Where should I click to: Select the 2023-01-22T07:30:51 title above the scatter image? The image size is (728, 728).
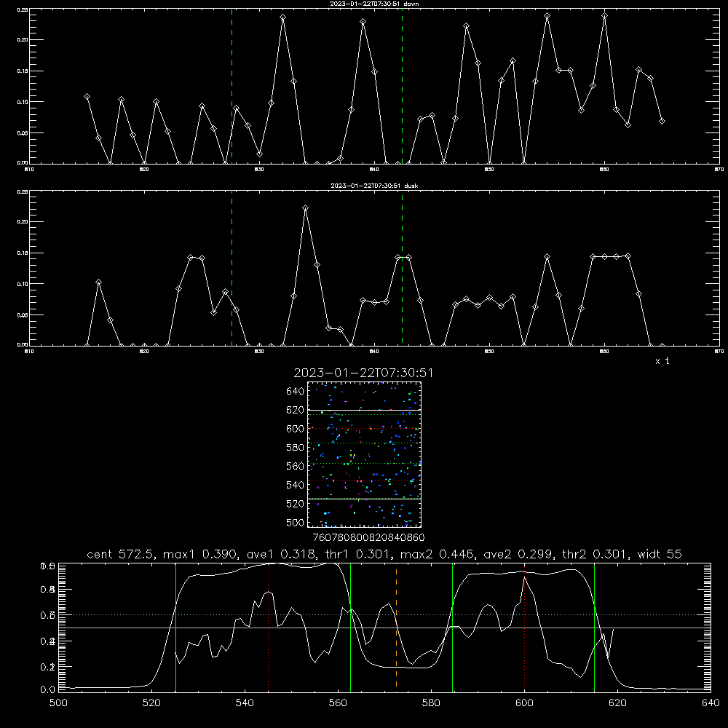pyautogui.click(x=363, y=373)
